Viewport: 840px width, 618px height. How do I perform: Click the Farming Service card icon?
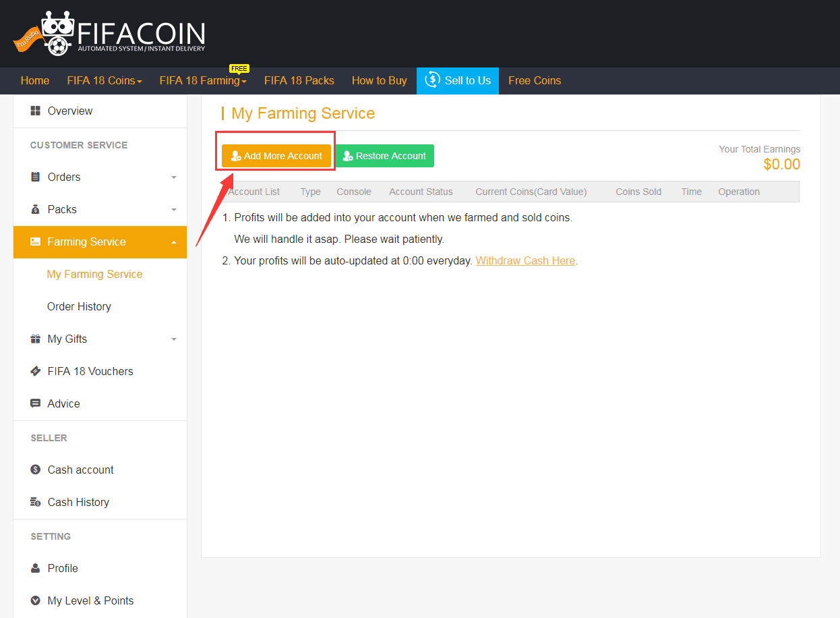35,242
